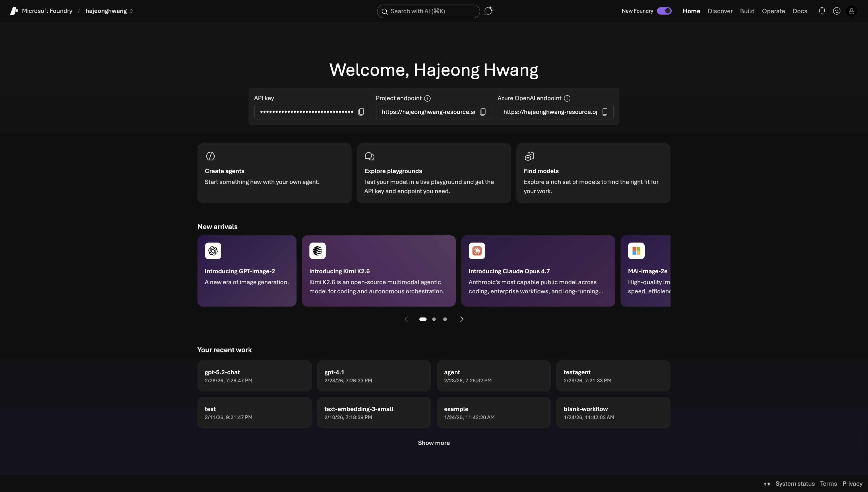Click the OpenAI logo on GPT-image-2 card
This screenshot has height=492, width=868.
pos(213,251)
